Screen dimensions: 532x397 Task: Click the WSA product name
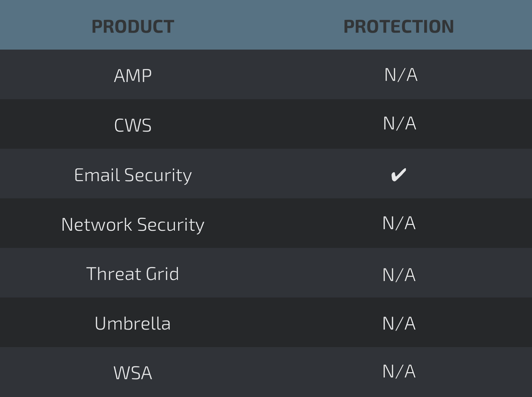(x=133, y=373)
